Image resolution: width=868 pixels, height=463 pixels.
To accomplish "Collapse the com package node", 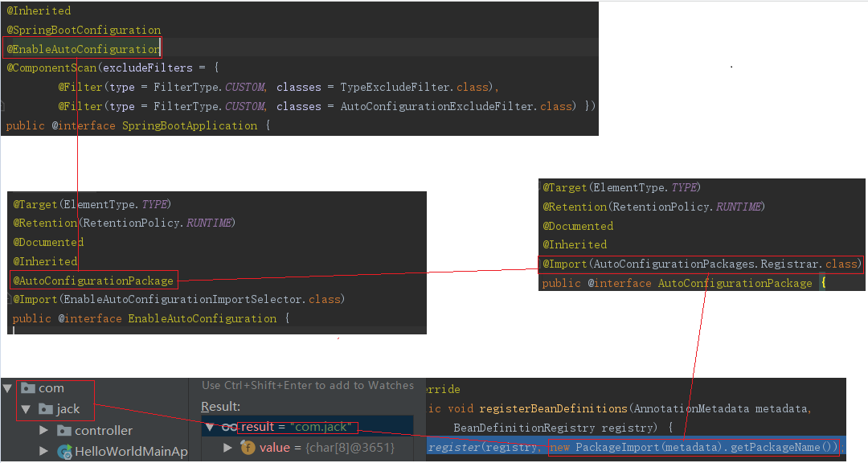I will 8,388.
